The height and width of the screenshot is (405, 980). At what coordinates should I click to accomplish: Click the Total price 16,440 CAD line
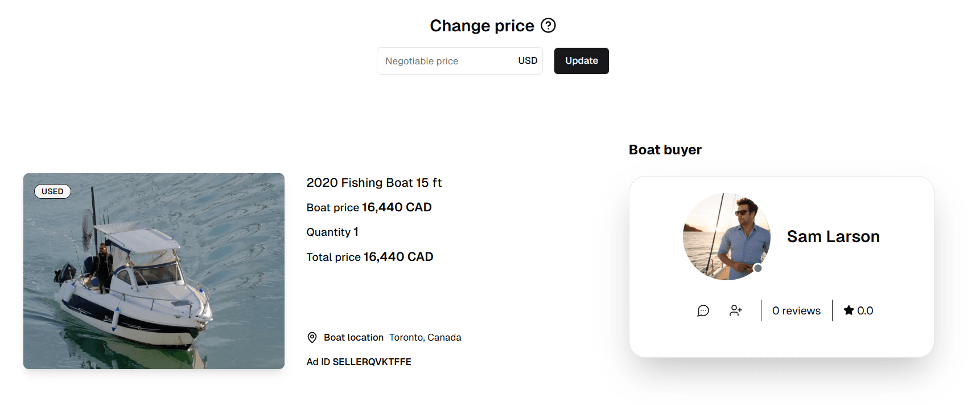click(x=370, y=257)
